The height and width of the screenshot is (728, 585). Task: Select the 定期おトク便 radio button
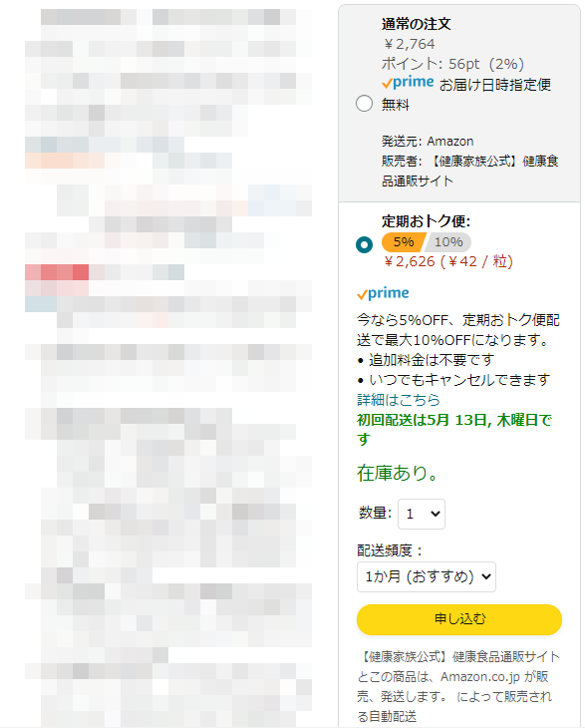click(x=364, y=244)
